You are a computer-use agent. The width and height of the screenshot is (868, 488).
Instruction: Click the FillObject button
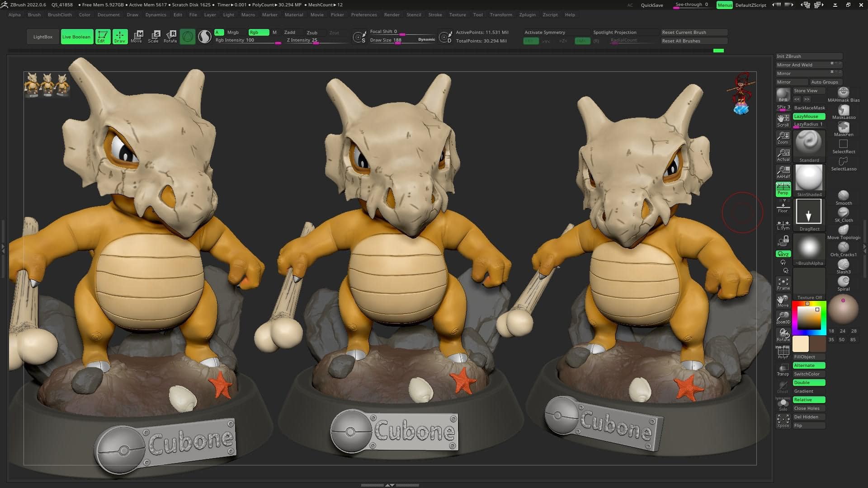pos(809,357)
